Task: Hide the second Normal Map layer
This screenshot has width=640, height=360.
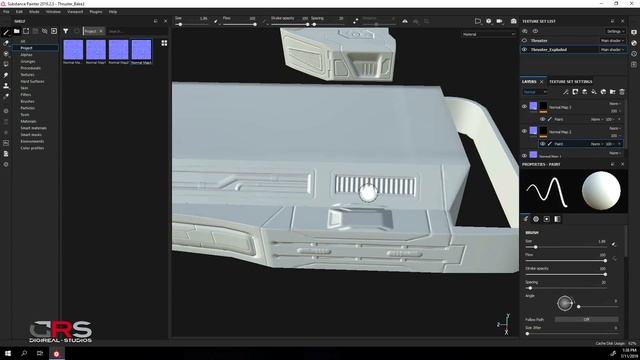Action: [524, 131]
